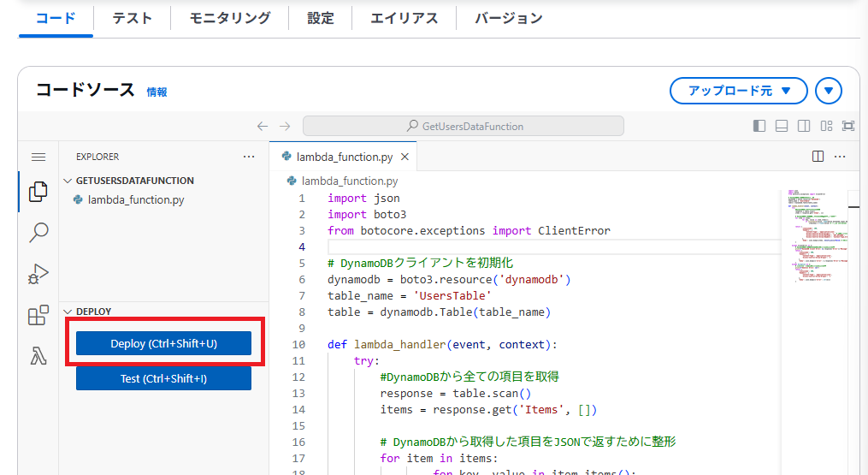This screenshot has height=475, width=868.
Task: Collapse the DEPLOY section
Action: (68, 312)
